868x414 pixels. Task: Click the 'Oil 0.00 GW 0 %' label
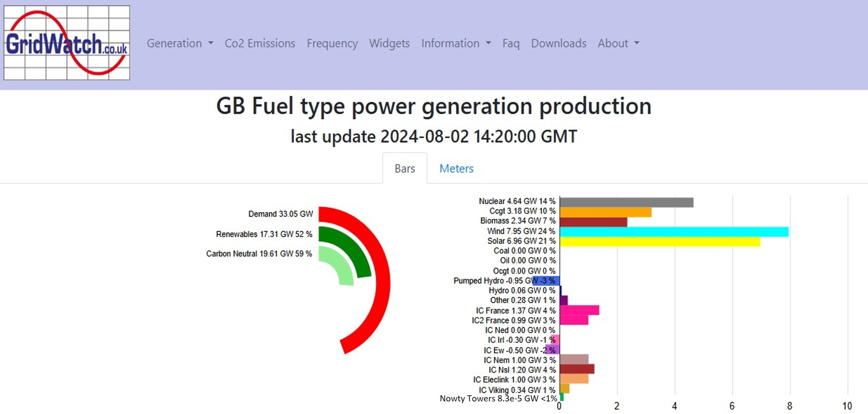[528, 260]
